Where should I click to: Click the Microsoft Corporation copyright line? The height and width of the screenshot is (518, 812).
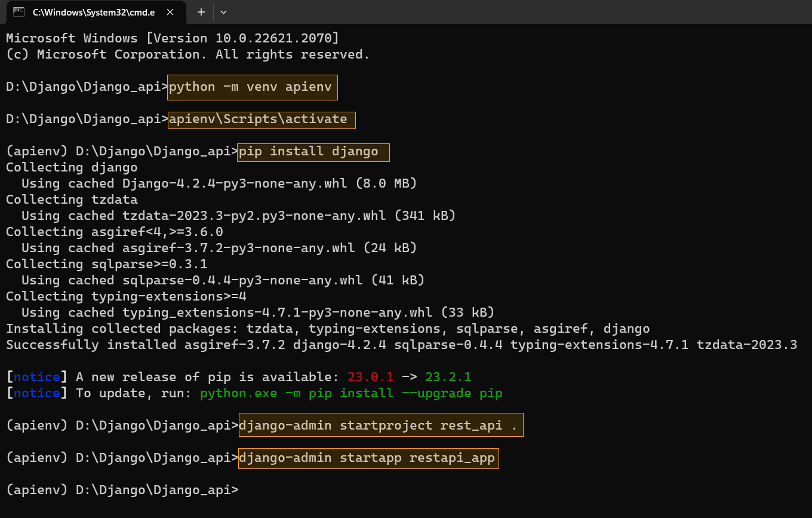[188, 54]
